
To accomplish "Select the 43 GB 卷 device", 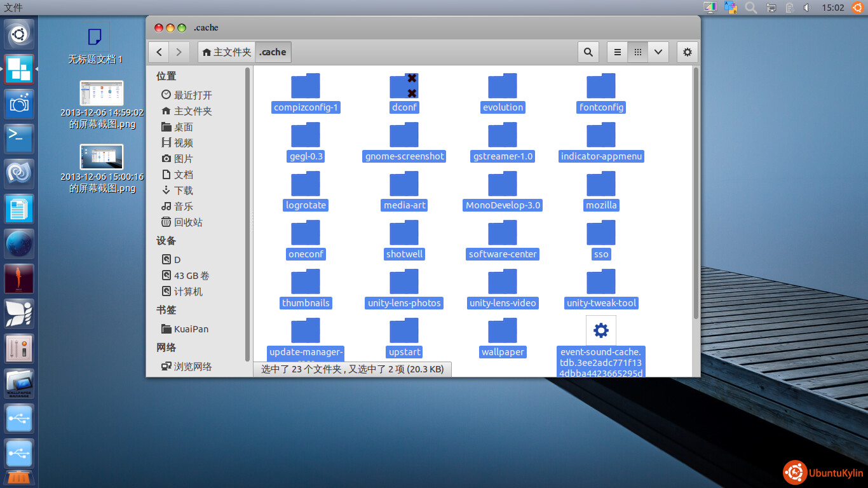I will pyautogui.click(x=191, y=275).
